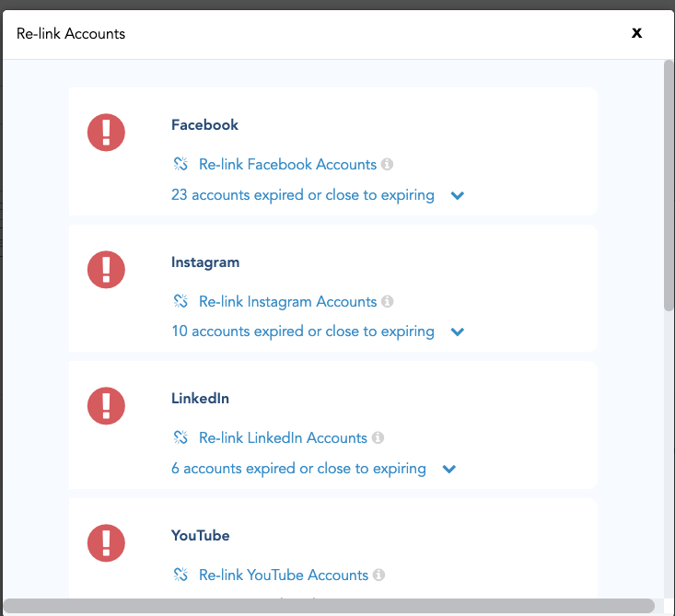Open the info tooltip next to Re-link Facebook Accounts
The image size is (675, 616).
click(x=388, y=165)
